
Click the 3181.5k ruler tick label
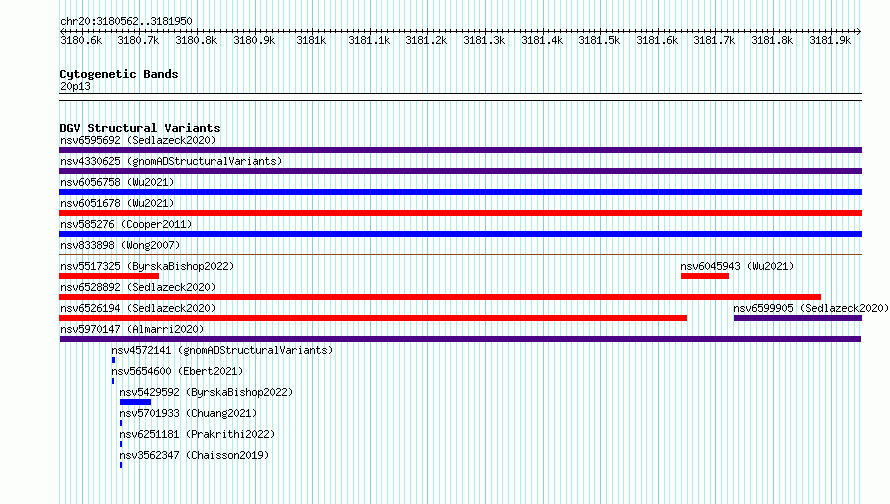599,40
